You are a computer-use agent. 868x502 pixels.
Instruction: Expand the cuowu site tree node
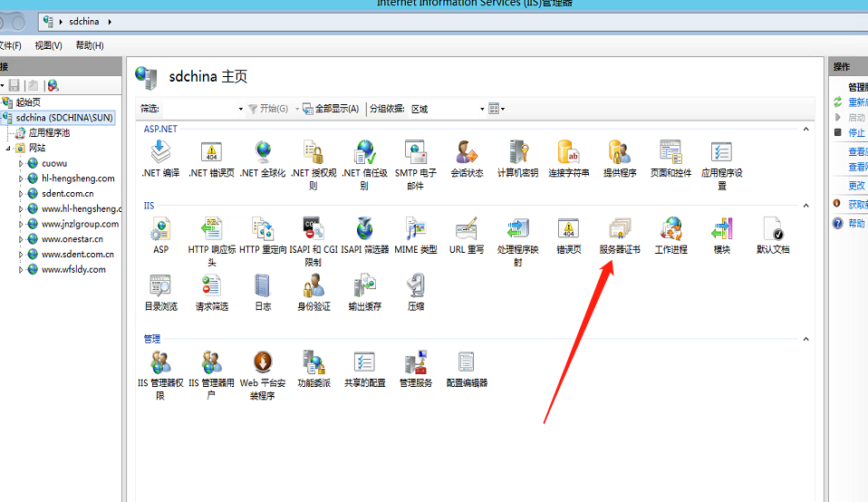22,164
